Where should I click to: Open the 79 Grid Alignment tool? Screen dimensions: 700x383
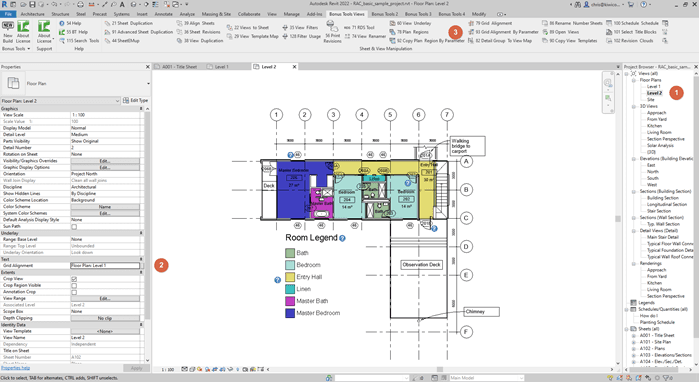490,23
